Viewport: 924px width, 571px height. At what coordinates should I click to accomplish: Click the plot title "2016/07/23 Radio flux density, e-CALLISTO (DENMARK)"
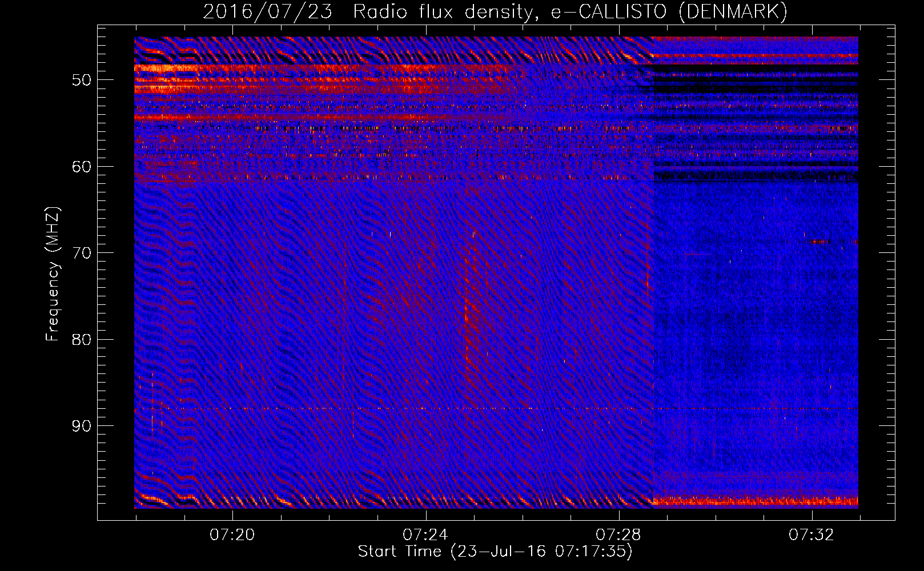pyautogui.click(x=495, y=11)
